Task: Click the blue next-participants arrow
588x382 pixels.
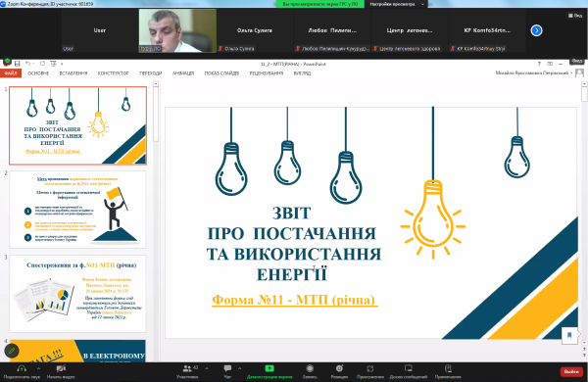Action: [x=537, y=30]
